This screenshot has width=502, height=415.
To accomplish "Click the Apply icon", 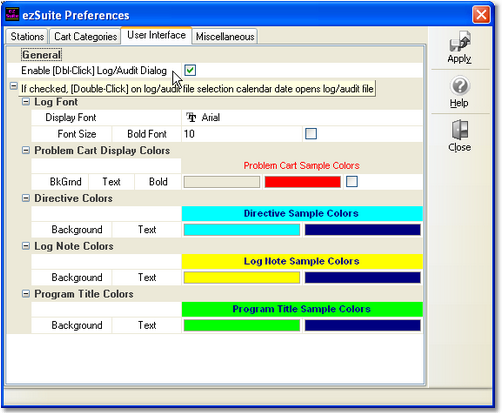I will 460,41.
